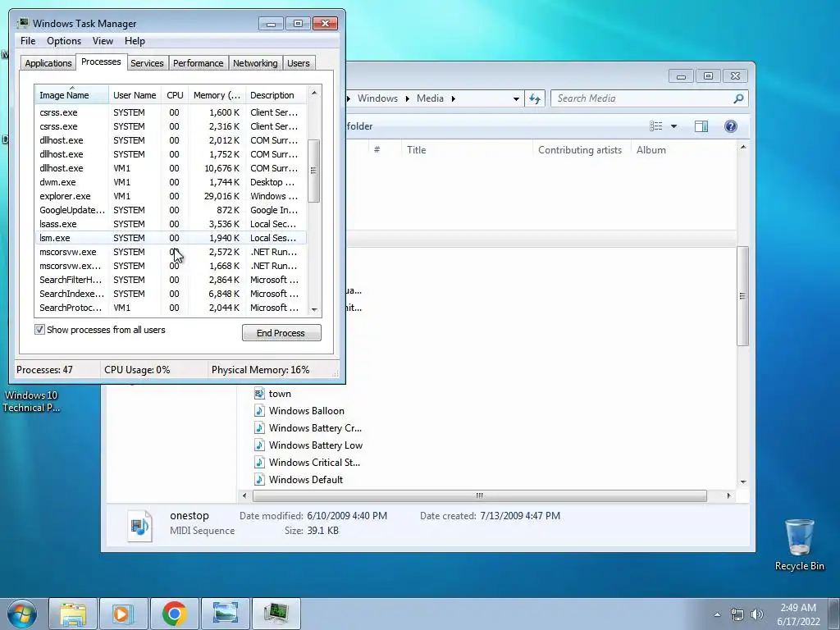Click the Media breadcrumb in address bar

point(430,98)
